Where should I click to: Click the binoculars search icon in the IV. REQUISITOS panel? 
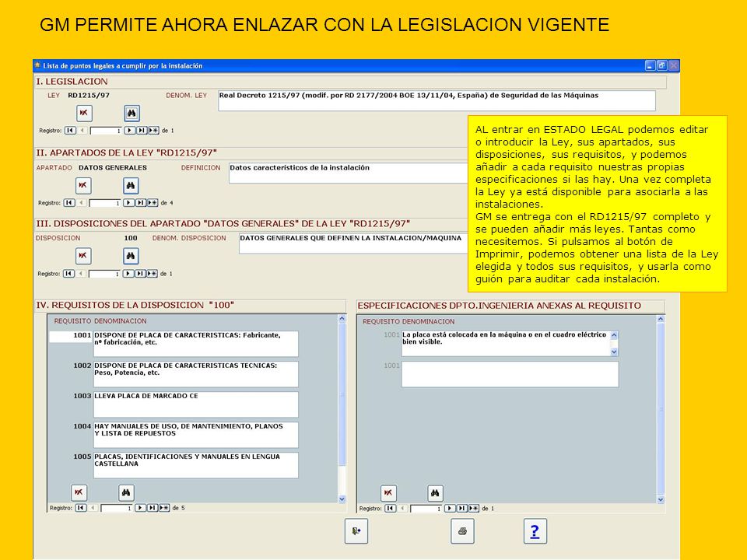coord(126,492)
